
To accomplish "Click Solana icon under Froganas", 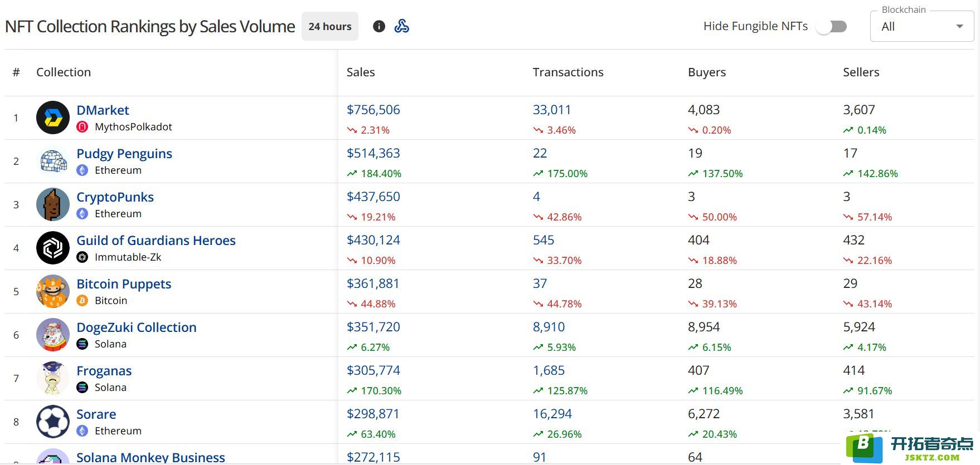I will click(x=83, y=388).
